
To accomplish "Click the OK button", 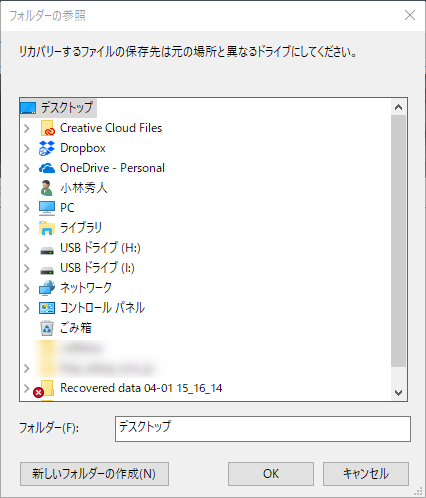I will point(271,474).
